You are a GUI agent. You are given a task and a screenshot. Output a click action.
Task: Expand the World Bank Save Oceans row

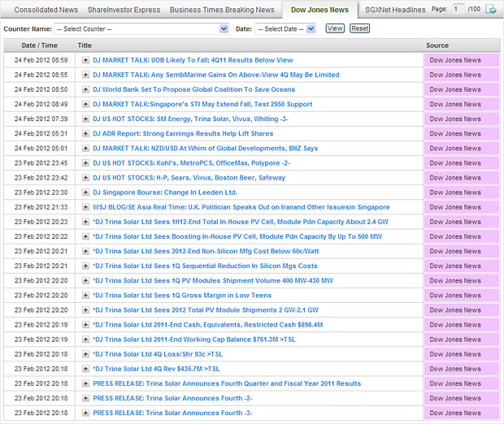coord(85,89)
